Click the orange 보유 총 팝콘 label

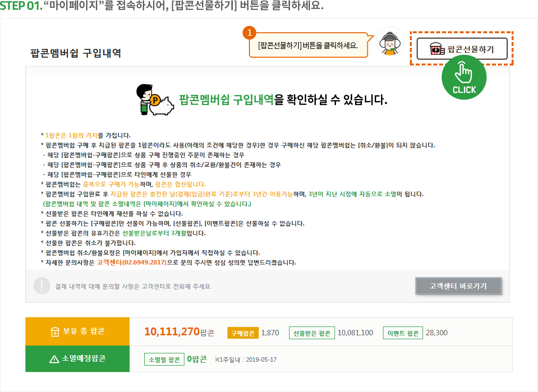coord(78,331)
